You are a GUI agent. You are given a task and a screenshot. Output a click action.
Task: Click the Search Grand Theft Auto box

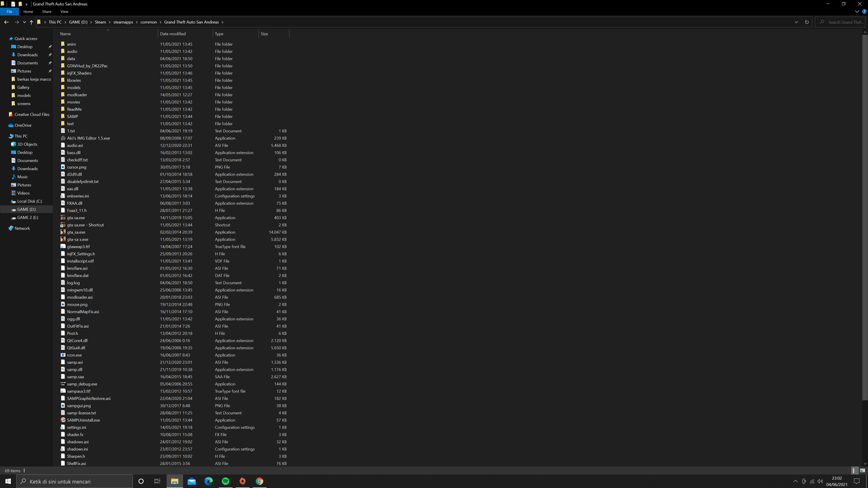point(841,22)
